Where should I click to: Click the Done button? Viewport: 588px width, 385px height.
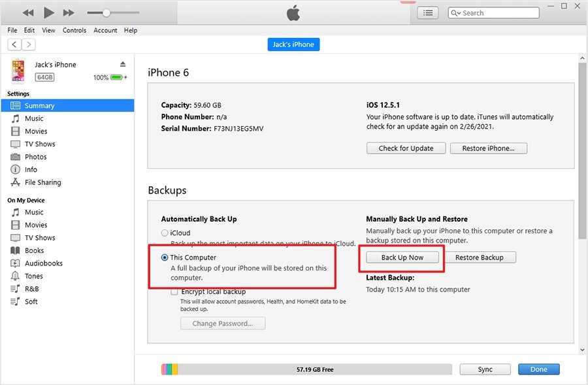tap(538, 369)
